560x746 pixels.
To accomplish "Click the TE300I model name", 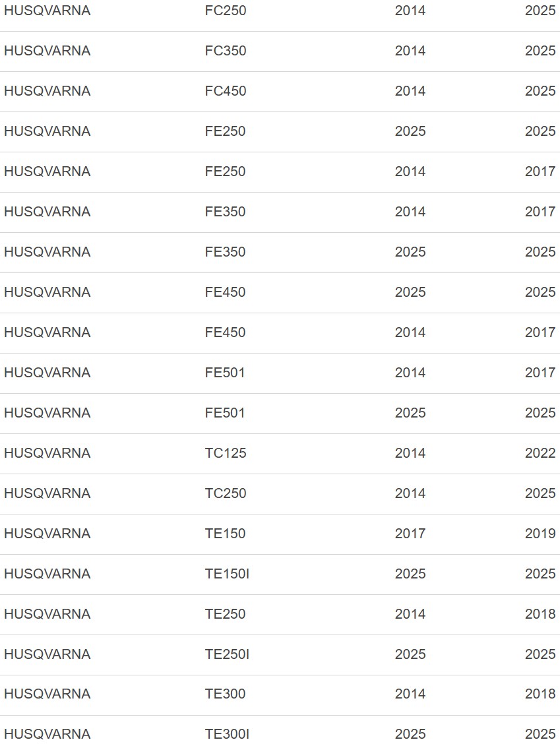I will point(227,735).
